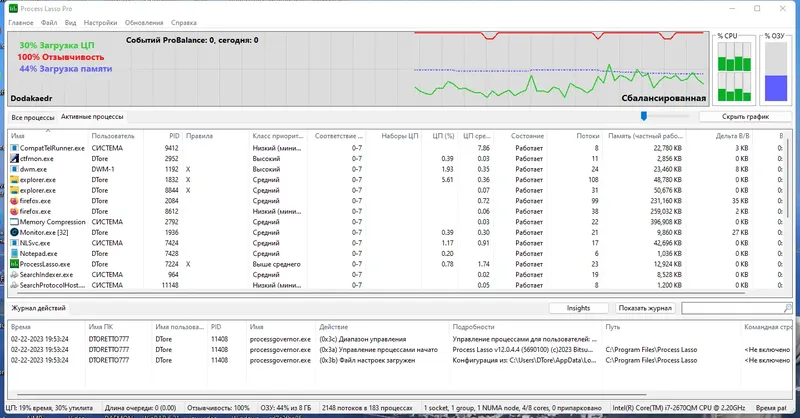Click the magnifier icon in log search box
Viewport: 800px width, 418px height.
pyautogui.click(x=787, y=308)
